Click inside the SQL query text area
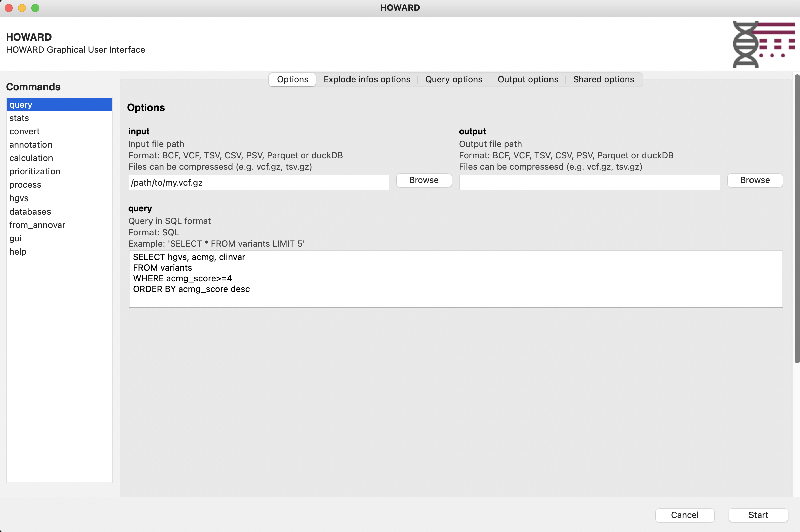This screenshot has width=800, height=532. (x=455, y=279)
